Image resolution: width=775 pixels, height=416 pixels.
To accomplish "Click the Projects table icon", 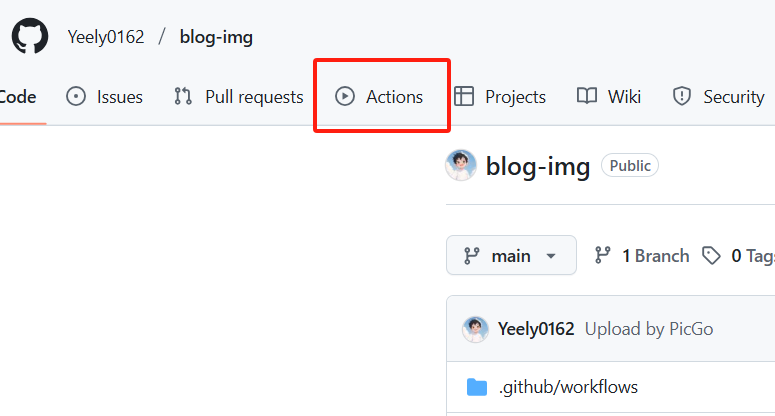I will 464,97.
